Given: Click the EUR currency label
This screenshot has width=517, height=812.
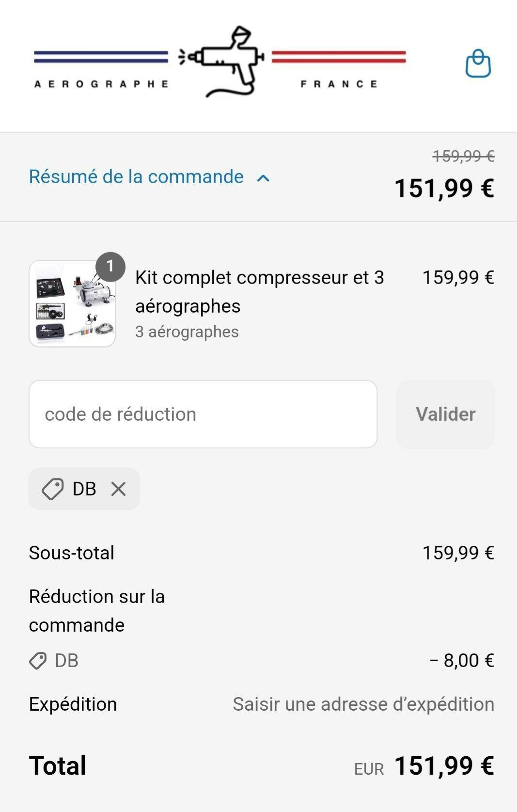Looking at the screenshot, I should pos(369,769).
